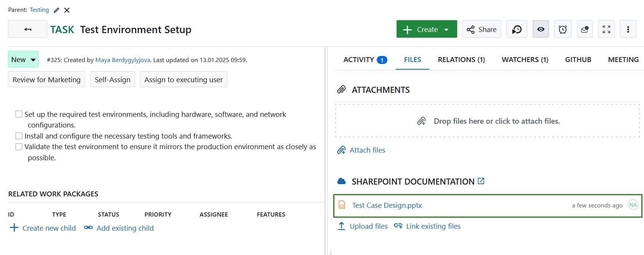
Task: Open the Watchers tab
Action: (525, 60)
